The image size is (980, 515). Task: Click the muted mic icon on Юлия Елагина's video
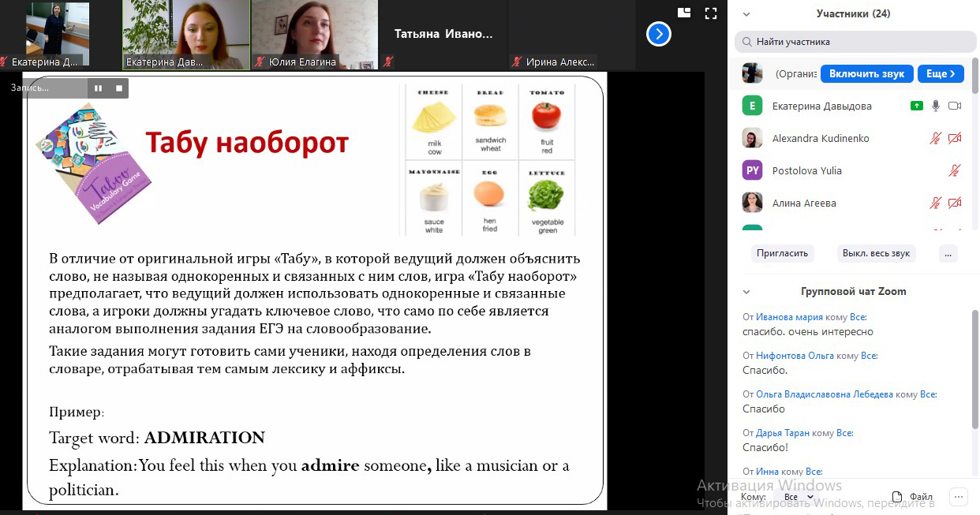[x=260, y=62]
